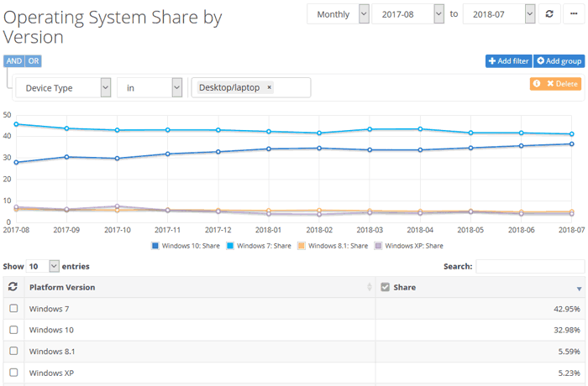
Task: Click the Share column sort arrow
Action: point(579,289)
